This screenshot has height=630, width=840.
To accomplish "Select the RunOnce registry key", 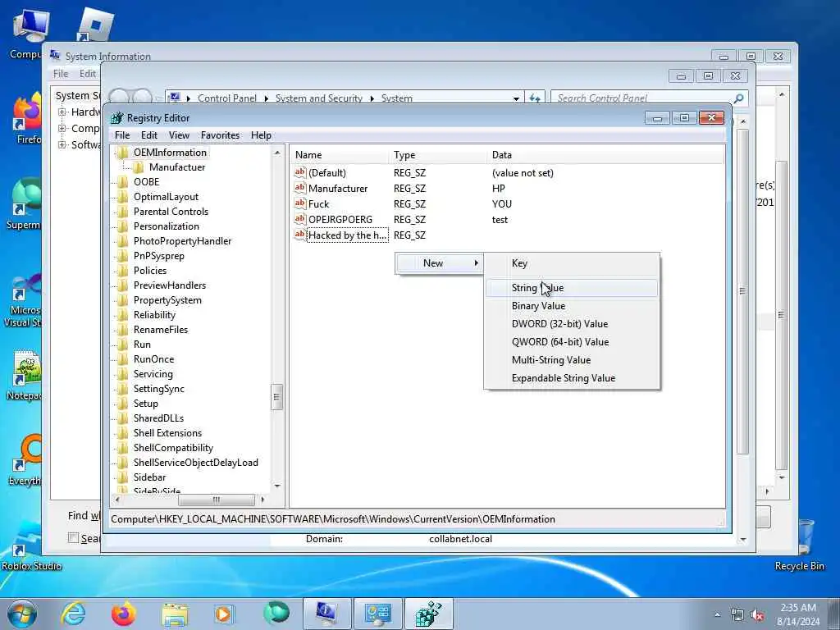I will tap(153, 359).
